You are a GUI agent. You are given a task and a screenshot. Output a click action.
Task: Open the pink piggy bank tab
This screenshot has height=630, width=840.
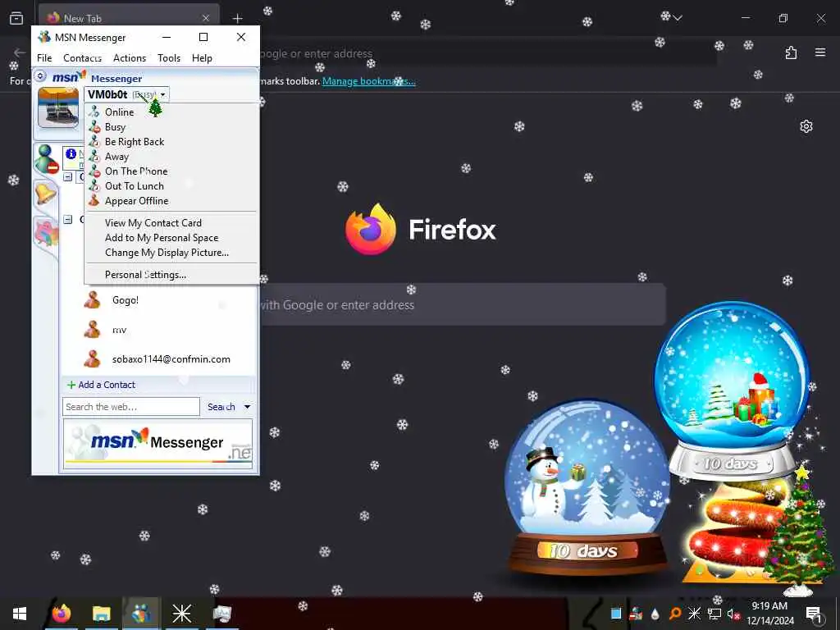(46, 232)
